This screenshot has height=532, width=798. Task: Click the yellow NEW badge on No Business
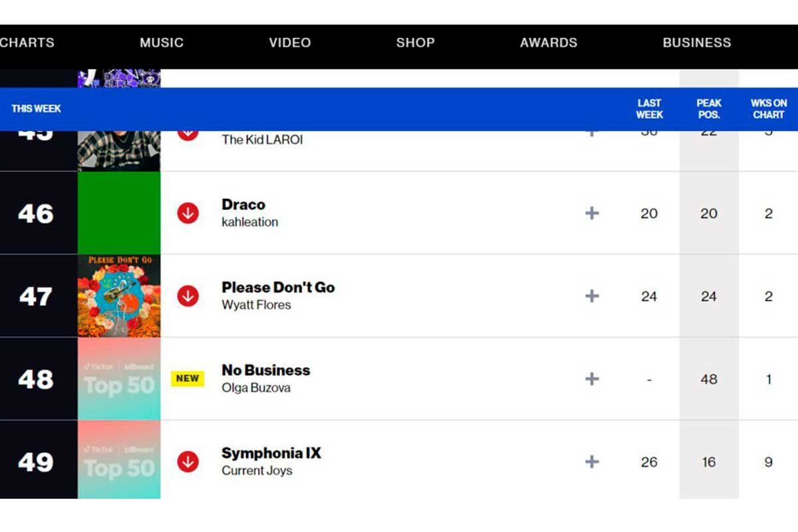188,378
